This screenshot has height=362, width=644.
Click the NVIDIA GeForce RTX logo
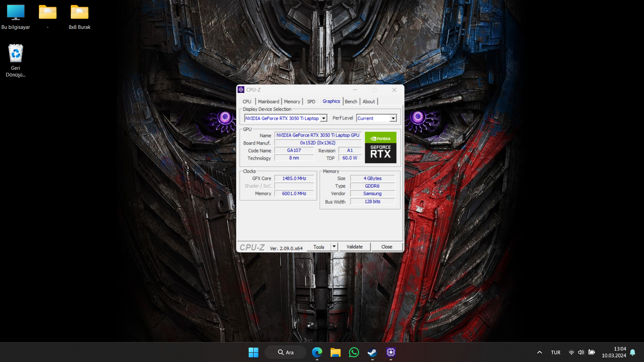[x=381, y=147]
